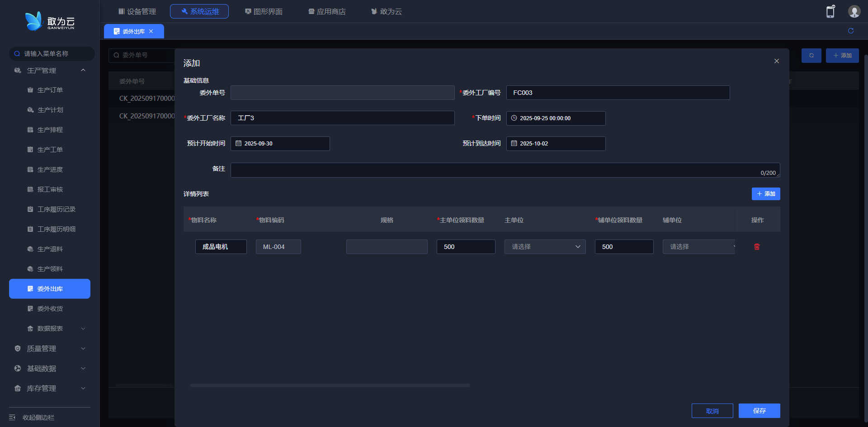This screenshot has height=427, width=868.
Task: Open the user avatar menu
Action: tap(854, 12)
